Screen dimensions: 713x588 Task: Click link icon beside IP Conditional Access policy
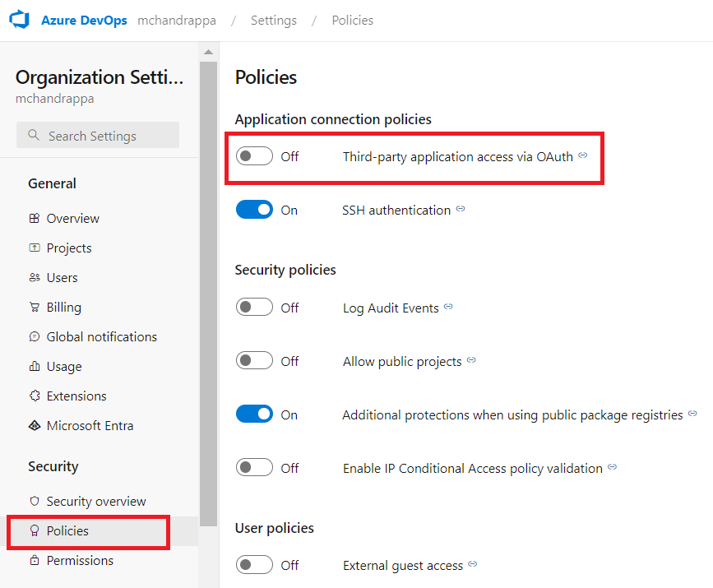[613, 467]
